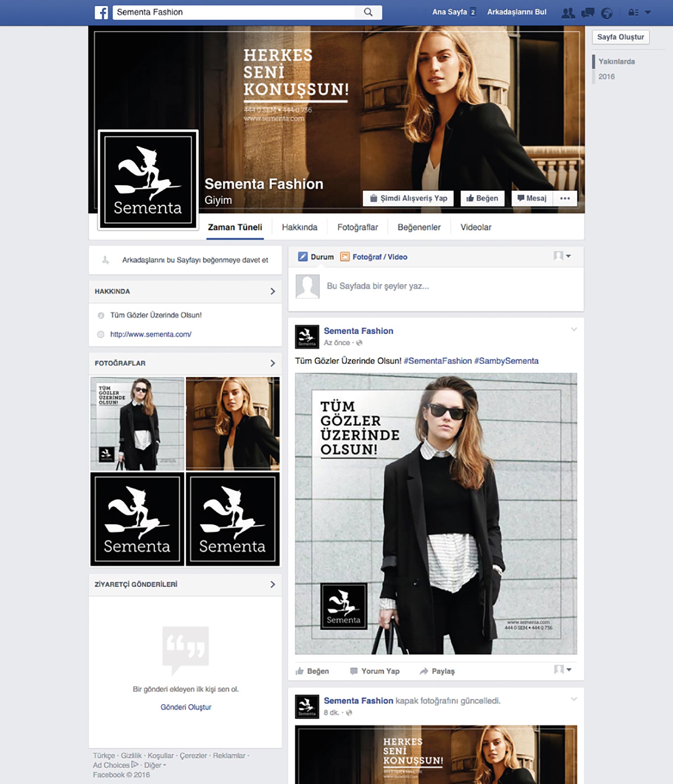Open blonde model photo thumbnail

pos(233,424)
